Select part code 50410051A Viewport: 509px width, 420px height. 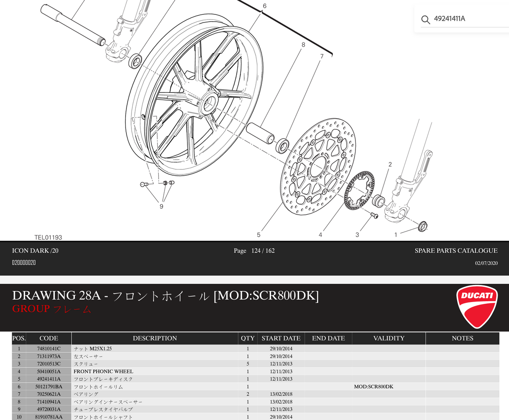[49, 371]
